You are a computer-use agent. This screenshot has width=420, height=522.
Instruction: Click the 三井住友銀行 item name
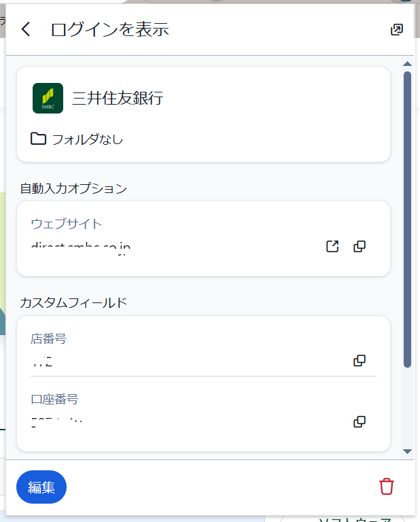[x=118, y=98]
